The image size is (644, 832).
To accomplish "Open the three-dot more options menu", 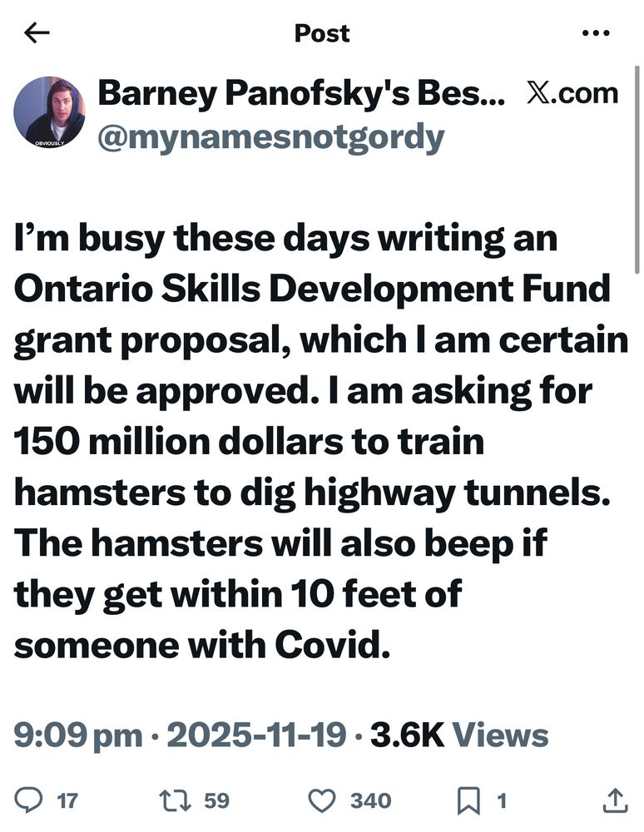I will point(596,33).
